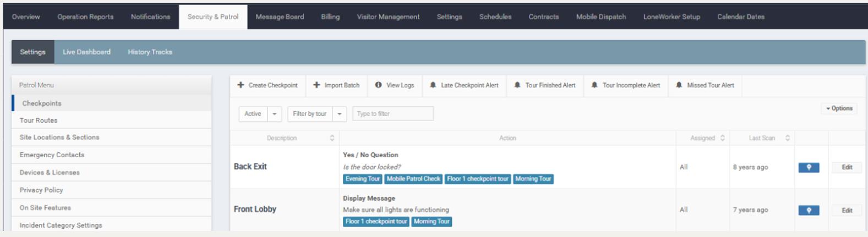868x237 pixels.
Task: Sort by Assigned column arrows
Action: [722, 138]
